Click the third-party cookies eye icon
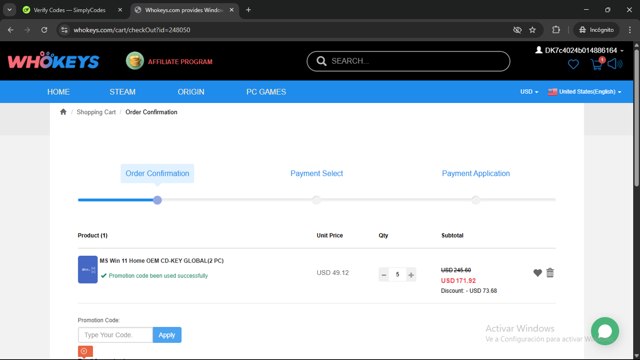The image size is (640, 360). coord(517,30)
